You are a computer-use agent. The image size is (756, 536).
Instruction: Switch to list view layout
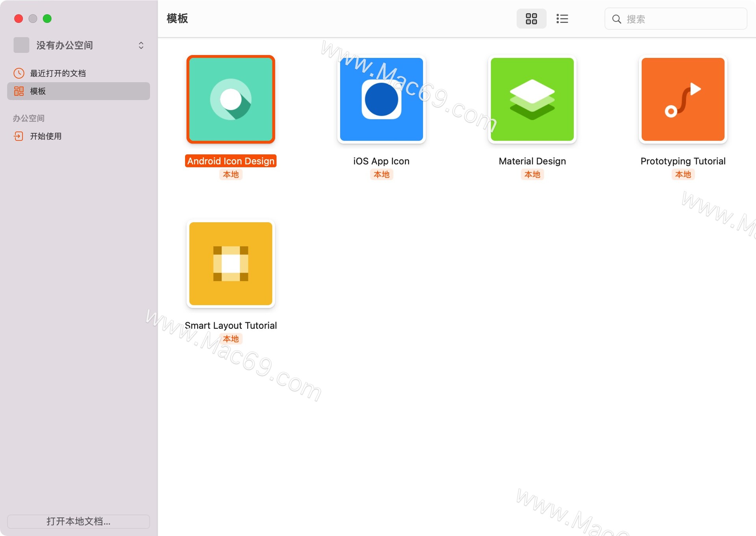(561, 18)
